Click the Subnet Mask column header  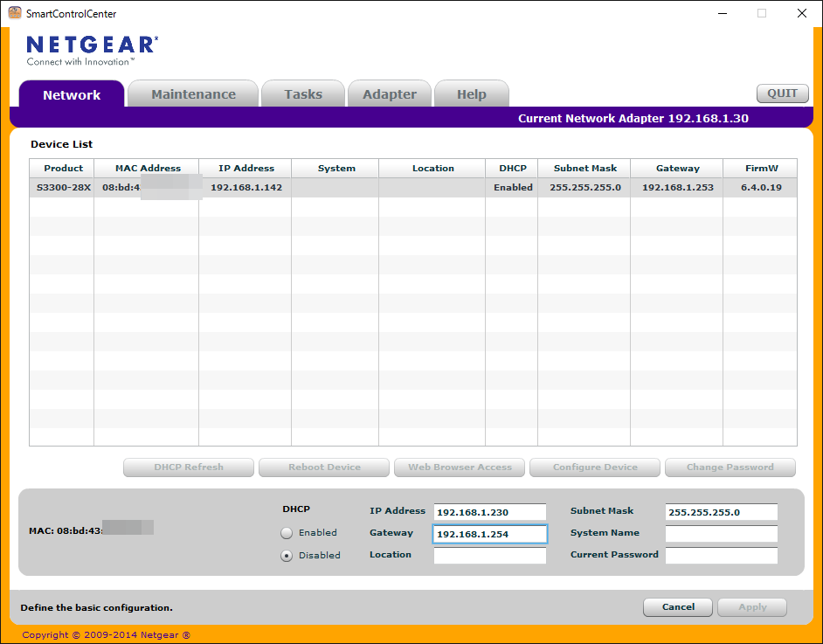tap(585, 169)
